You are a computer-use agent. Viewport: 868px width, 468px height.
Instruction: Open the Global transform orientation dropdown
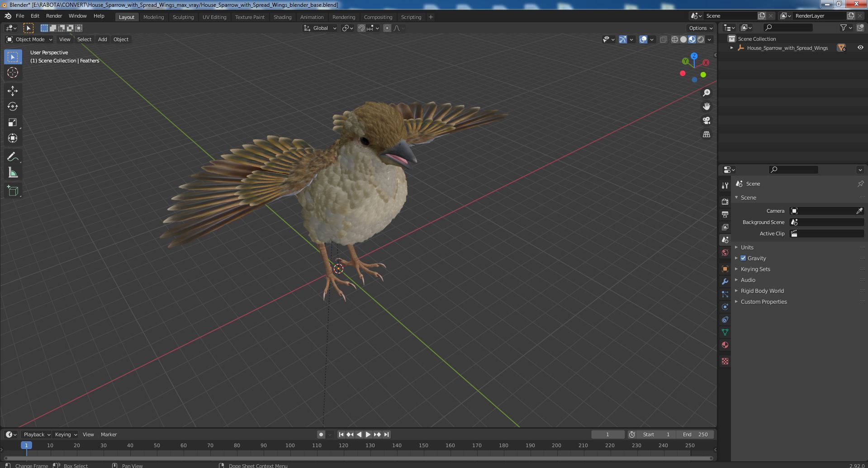point(320,28)
